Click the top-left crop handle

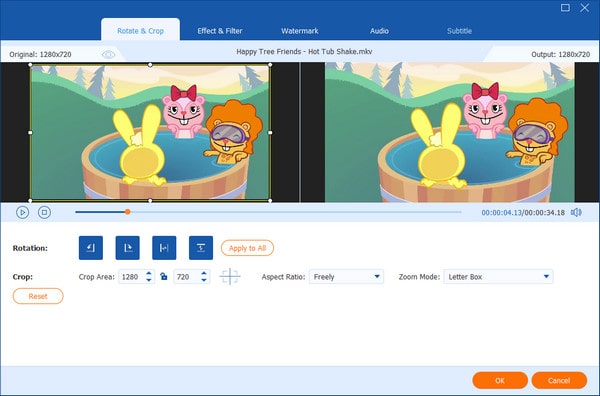(31, 65)
